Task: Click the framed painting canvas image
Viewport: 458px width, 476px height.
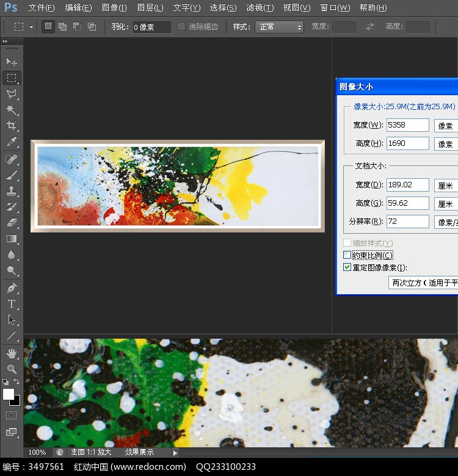Action: pyautogui.click(x=178, y=186)
